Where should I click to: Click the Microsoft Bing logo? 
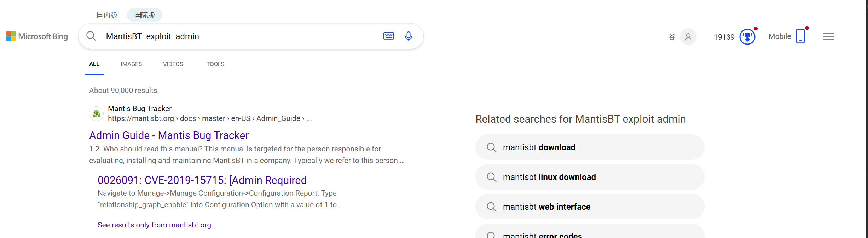point(37,36)
